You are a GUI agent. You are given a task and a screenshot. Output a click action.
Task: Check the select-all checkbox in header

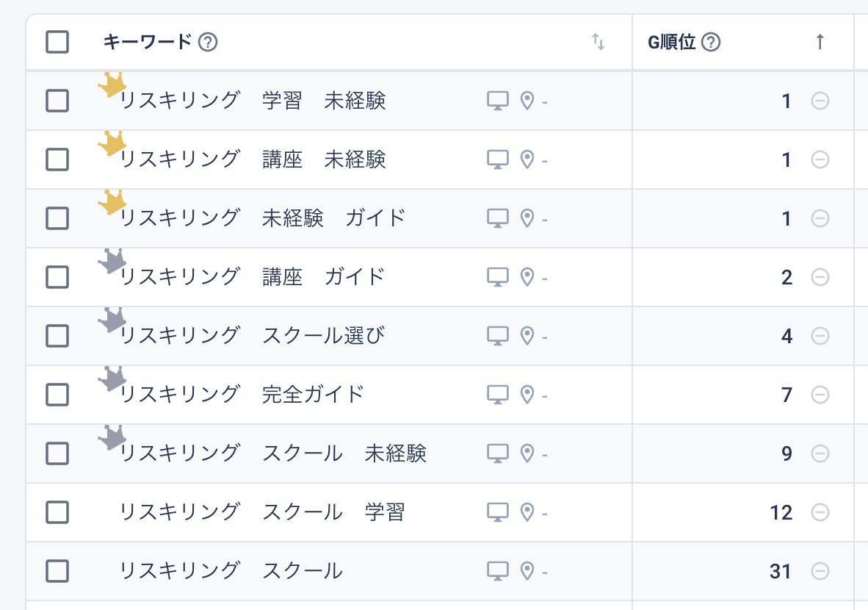coord(57,42)
